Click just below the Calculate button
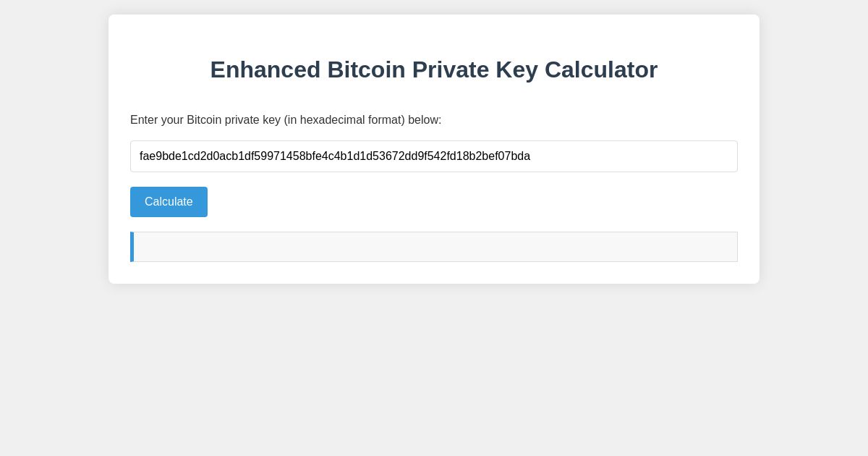The width and height of the screenshot is (868, 456). [169, 224]
